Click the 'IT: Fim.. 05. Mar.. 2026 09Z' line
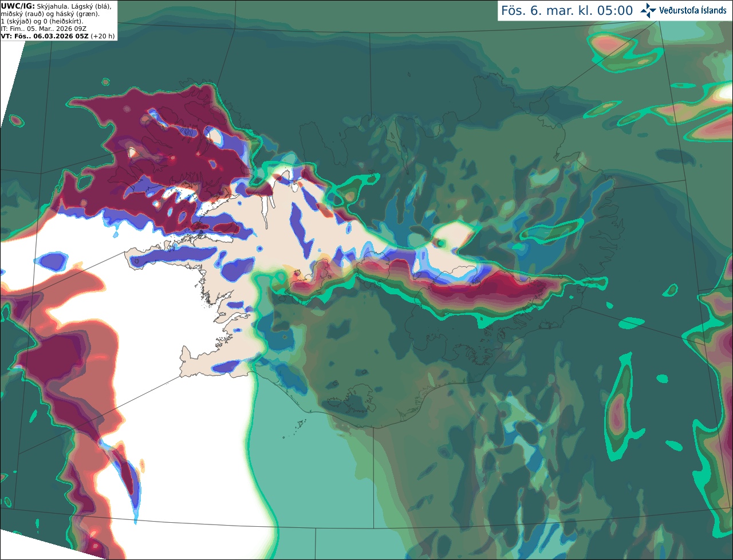 (x=44, y=29)
